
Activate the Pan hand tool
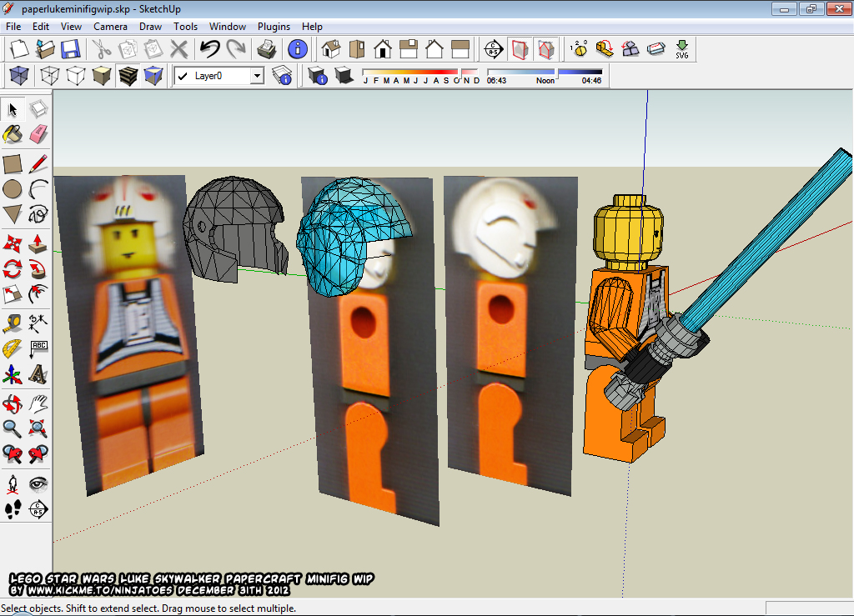38,403
